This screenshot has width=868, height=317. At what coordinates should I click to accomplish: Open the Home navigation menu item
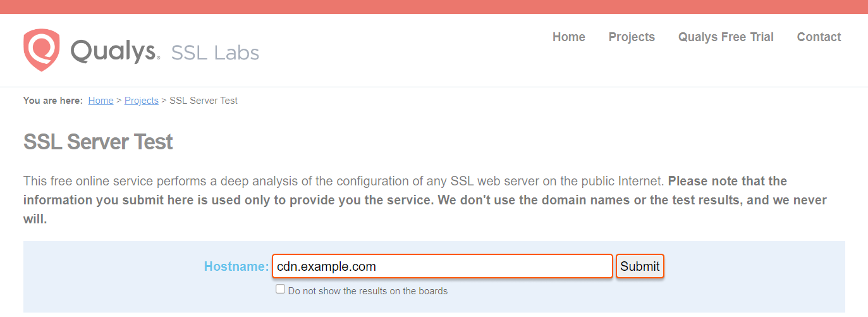[568, 37]
